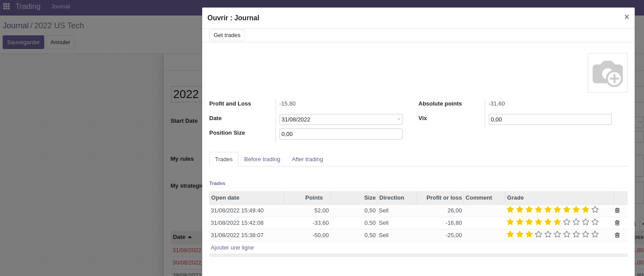Switch to the Before trading tab
The width and height of the screenshot is (644, 276).
click(x=262, y=159)
